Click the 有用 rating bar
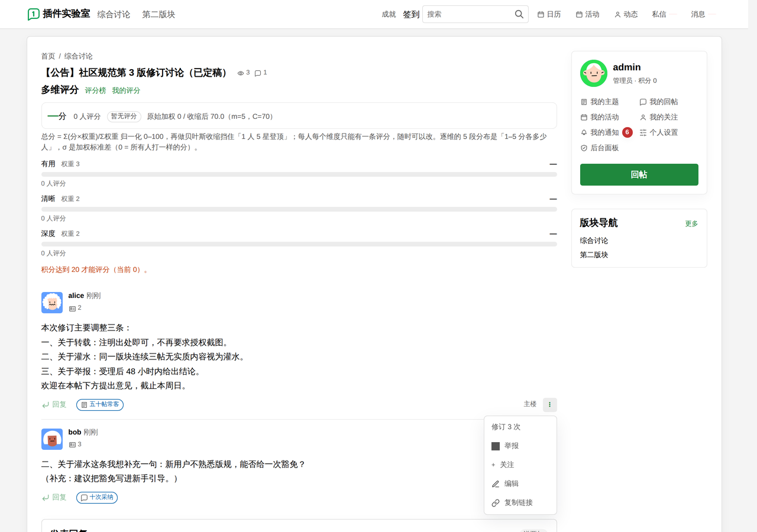Screen dimensions: 757x532 pos(299,174)
